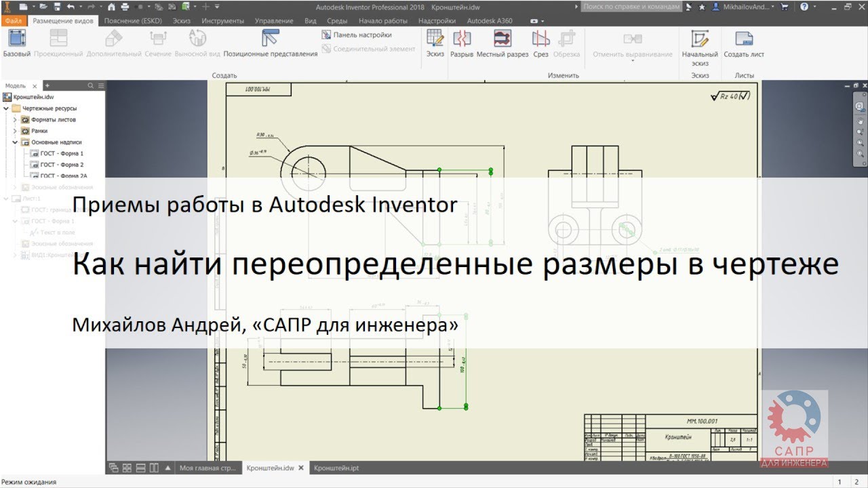
Task: Select Кронштейн.idw root tree node
Action: [28, 97]
